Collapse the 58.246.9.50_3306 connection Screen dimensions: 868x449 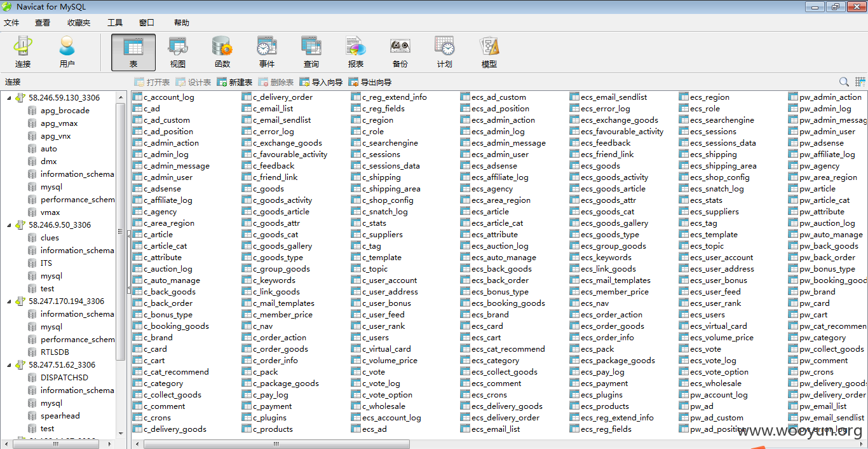[9, 225]
